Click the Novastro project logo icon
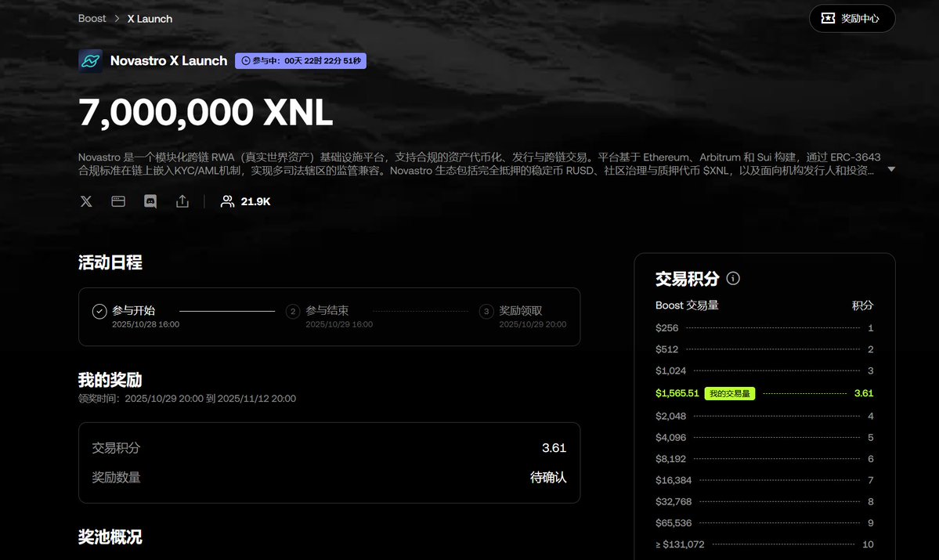939x560 pixels. 90,60
